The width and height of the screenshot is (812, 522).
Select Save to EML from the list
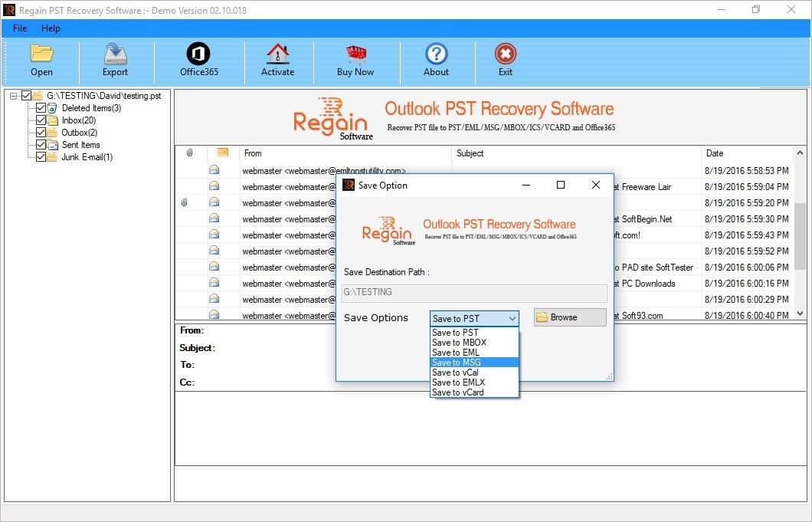point(474,353)
